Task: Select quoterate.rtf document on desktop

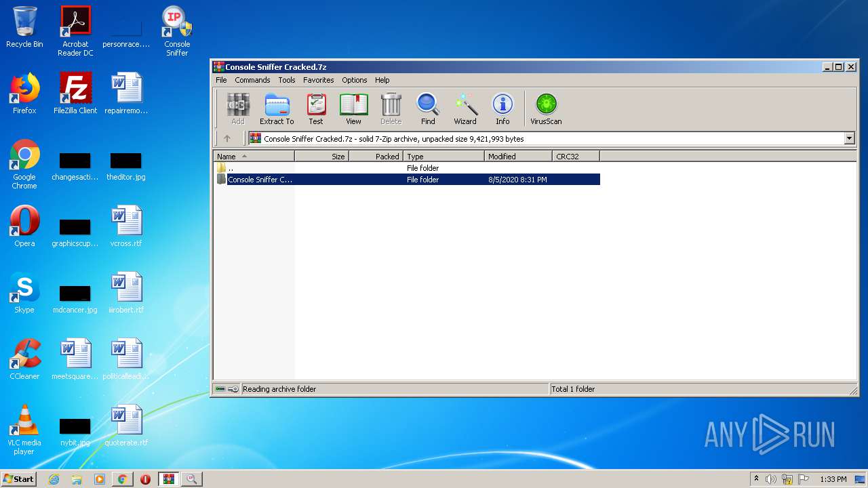Action: pyautogui.click(x=126, y=426)
